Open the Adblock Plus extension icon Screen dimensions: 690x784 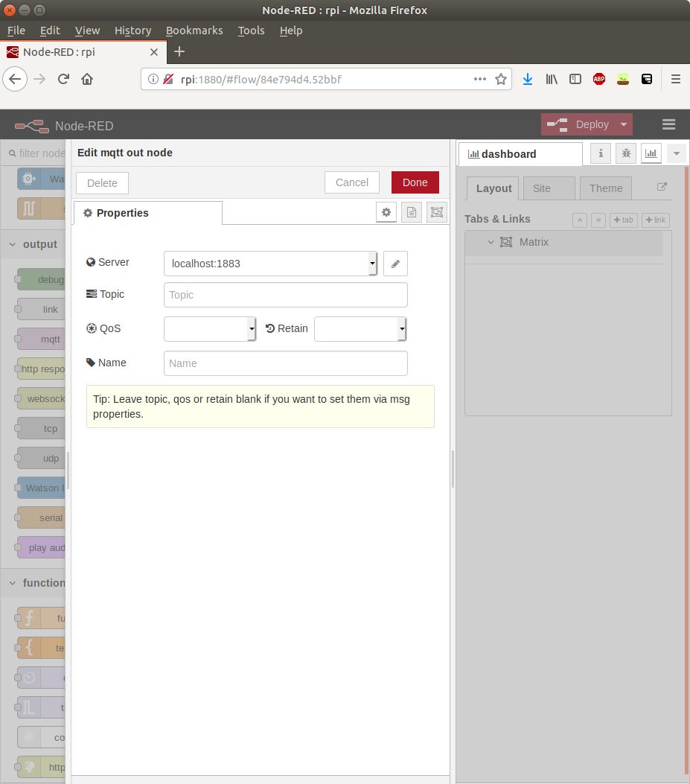pos(599,79)
